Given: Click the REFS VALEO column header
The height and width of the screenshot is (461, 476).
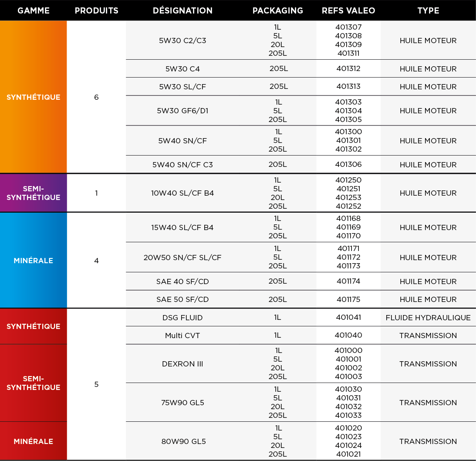Looking at the screenshot, I should 348,10.
